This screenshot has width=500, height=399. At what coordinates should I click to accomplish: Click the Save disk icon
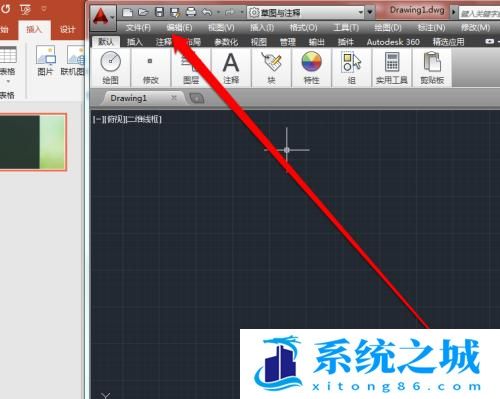(160, 12)
